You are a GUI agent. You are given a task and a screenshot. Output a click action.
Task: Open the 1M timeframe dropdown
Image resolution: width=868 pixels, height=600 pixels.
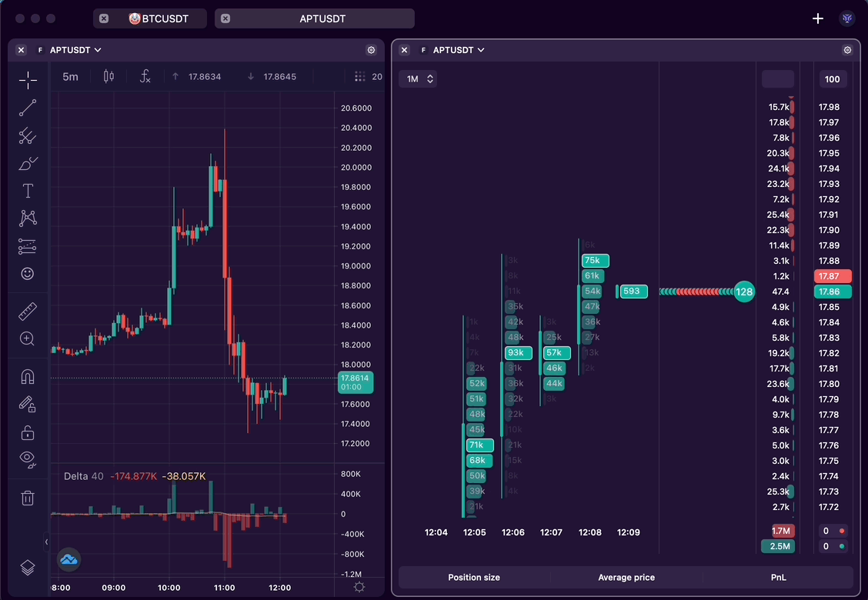pyautogui.click(x=418, y=79)
